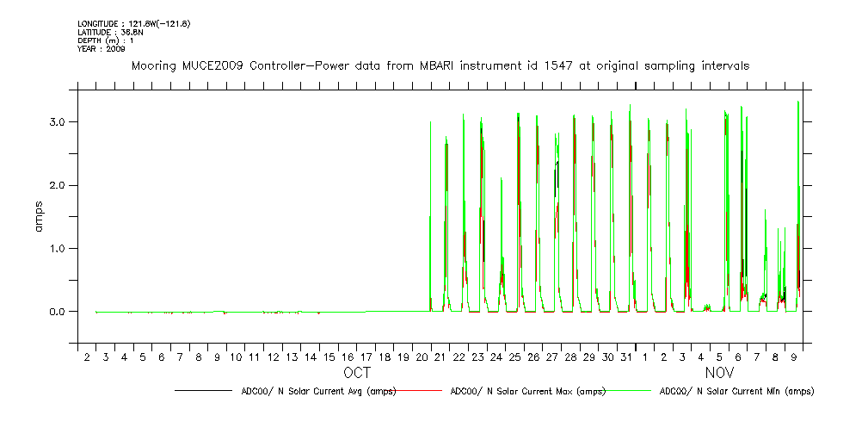Image resolution: width=868 pixels, height=434 pixels.
Task: Select the LATITUDE metadata line
Action: 109,32
